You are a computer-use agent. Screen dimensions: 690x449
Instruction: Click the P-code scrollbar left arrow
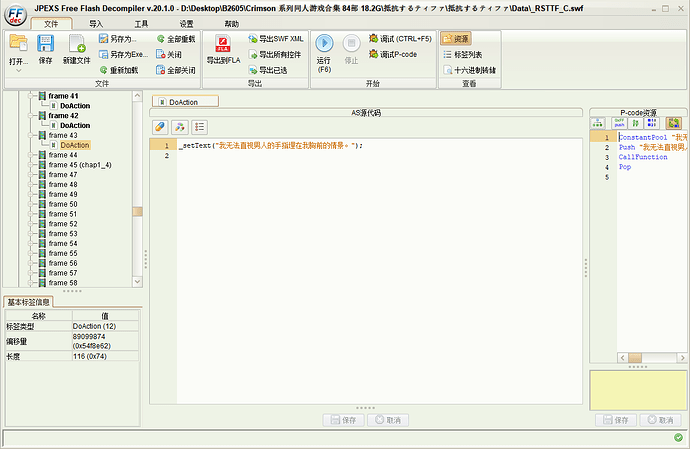click(622, 357)
